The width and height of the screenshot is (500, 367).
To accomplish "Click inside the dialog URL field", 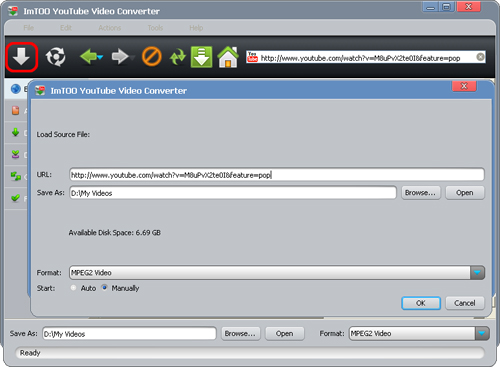I will [x=277, y=175].
